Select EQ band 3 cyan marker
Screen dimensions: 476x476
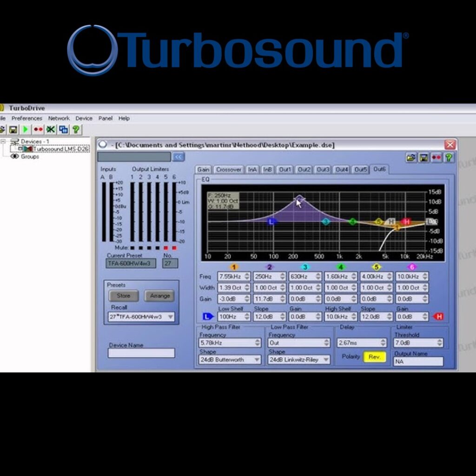click(305, 267)
